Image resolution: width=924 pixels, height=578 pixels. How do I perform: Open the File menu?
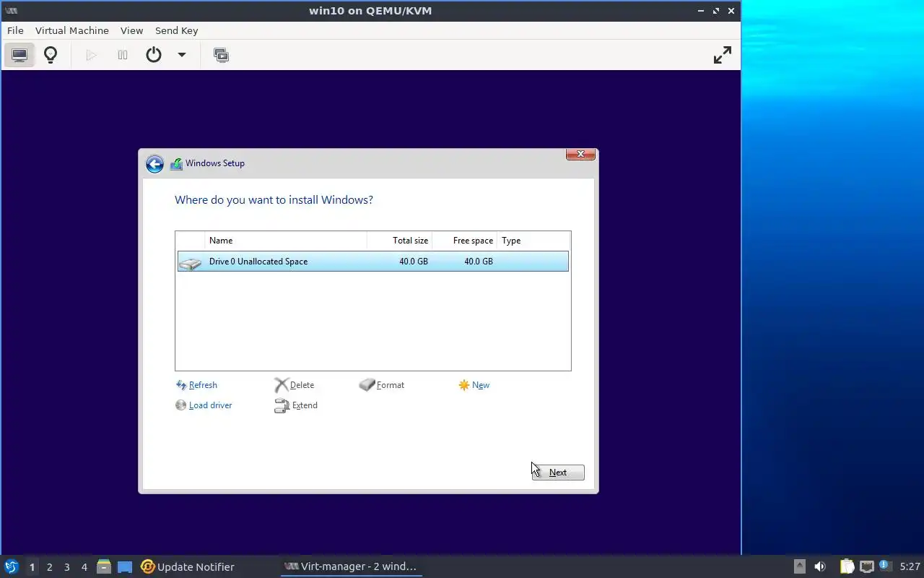coord(15,30)
